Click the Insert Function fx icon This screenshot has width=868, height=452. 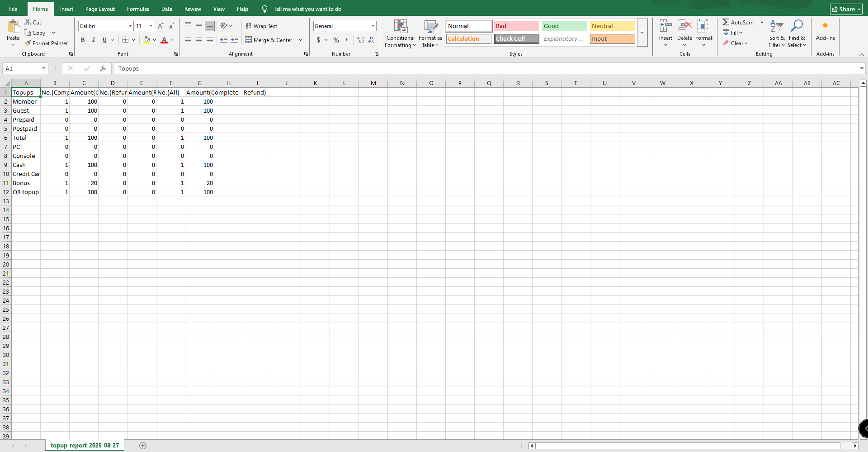point(103,68)
